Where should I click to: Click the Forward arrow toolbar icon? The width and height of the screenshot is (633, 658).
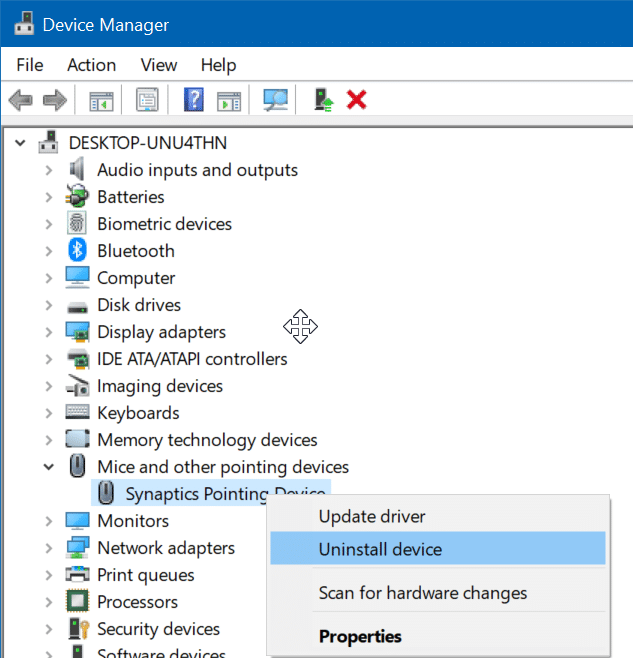[x=55, y=100]
